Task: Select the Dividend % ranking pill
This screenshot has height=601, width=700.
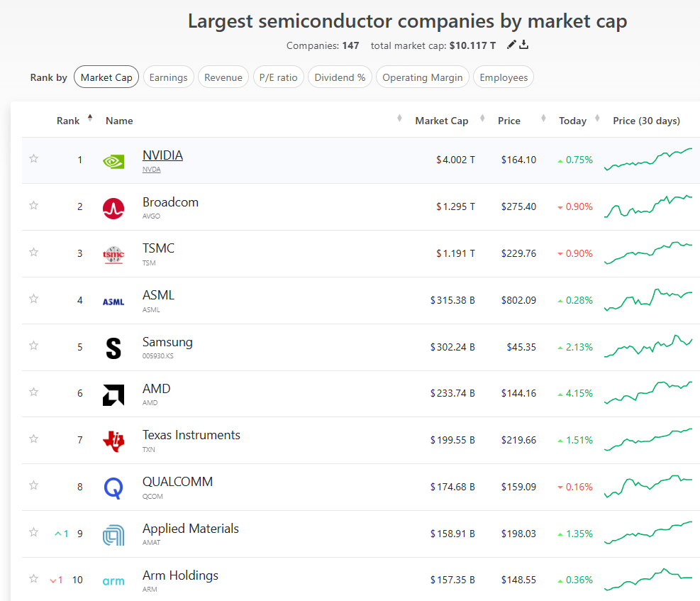Action: pyautogui.click(x=340, y=77)
